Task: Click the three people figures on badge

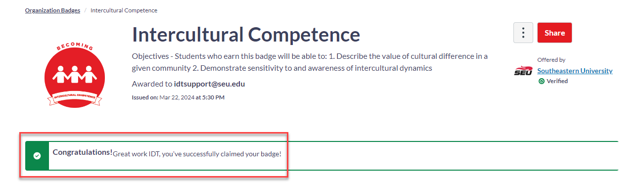Action: (74, 75)
